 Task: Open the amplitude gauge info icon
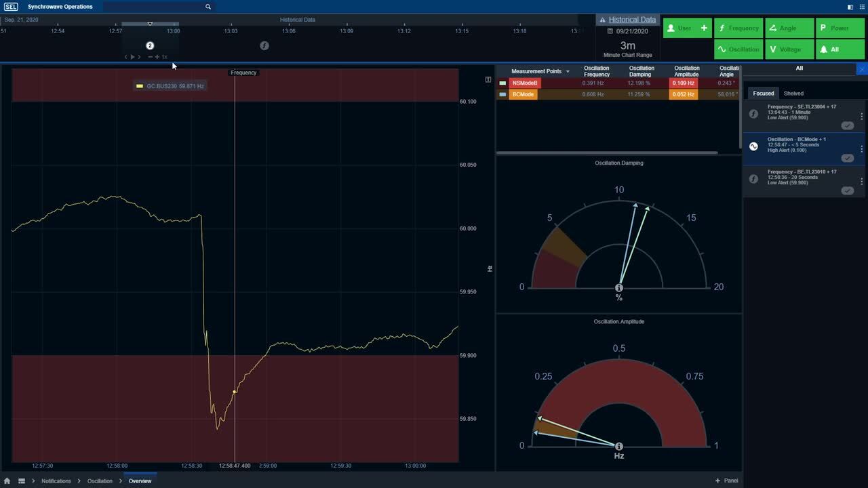tap(619, 446)
